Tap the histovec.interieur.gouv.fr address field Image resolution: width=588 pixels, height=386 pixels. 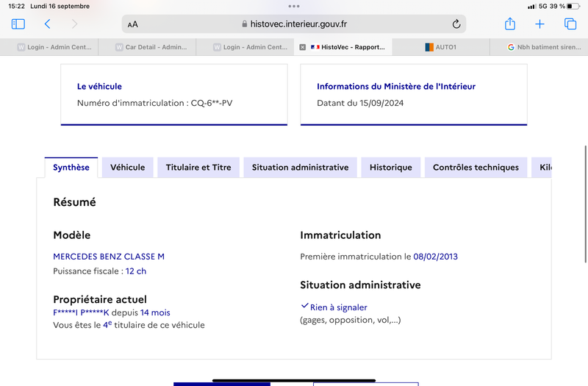tap(294, 24)
